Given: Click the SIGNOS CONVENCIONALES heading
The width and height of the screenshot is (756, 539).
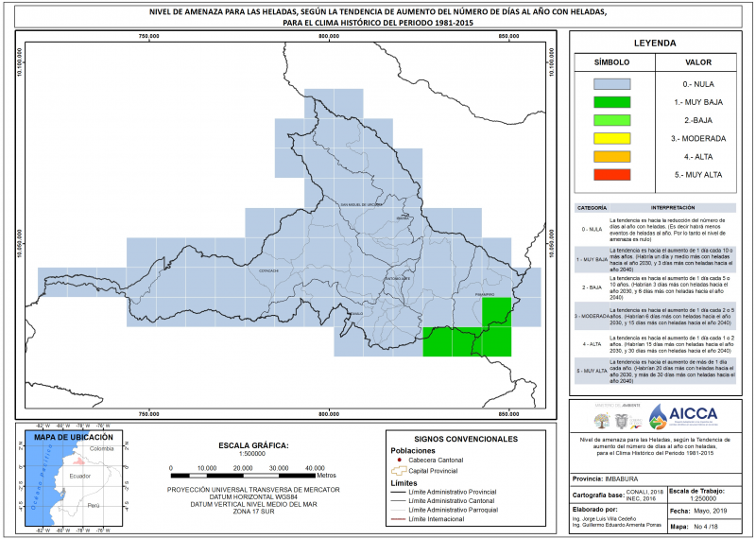Looking at the screenshot, I should coord(466,439).
